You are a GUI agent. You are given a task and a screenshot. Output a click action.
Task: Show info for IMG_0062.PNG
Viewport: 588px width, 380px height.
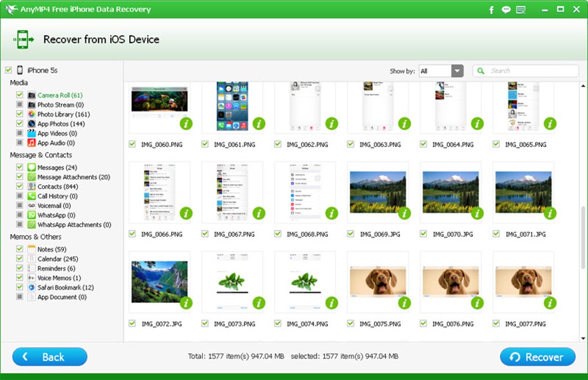tap(331, 123)
